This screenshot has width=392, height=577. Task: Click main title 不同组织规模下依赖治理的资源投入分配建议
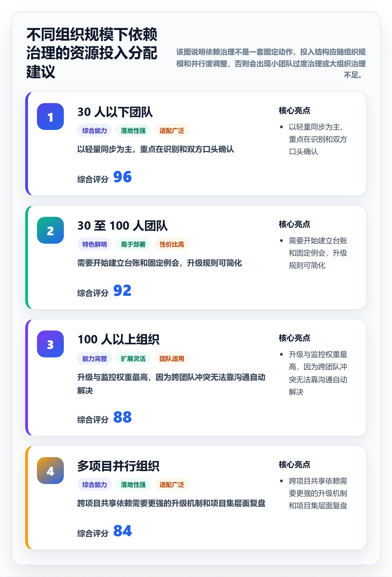pos(92,53)
